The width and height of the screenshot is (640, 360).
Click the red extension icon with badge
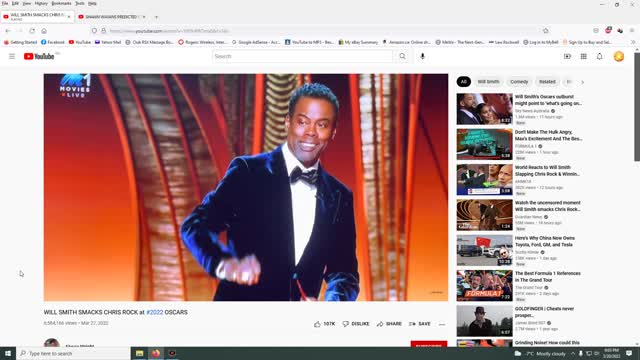point(608,30)
